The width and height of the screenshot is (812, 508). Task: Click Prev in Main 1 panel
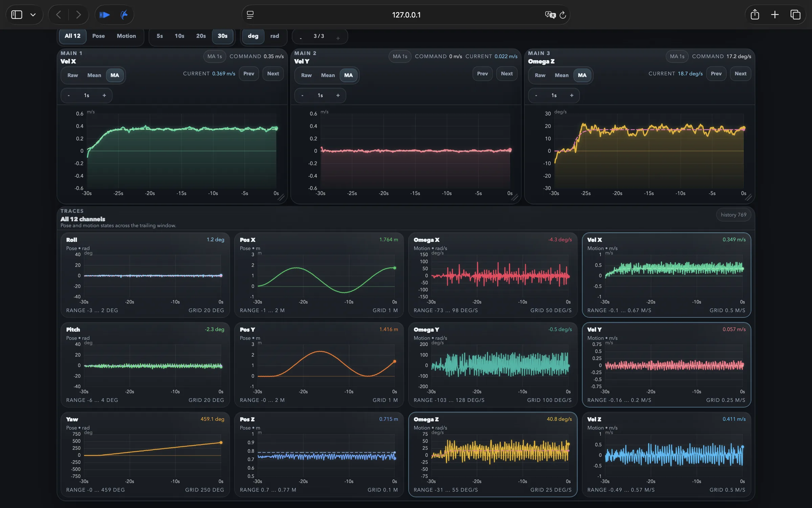pyautogui.click(x=249, y=73)
